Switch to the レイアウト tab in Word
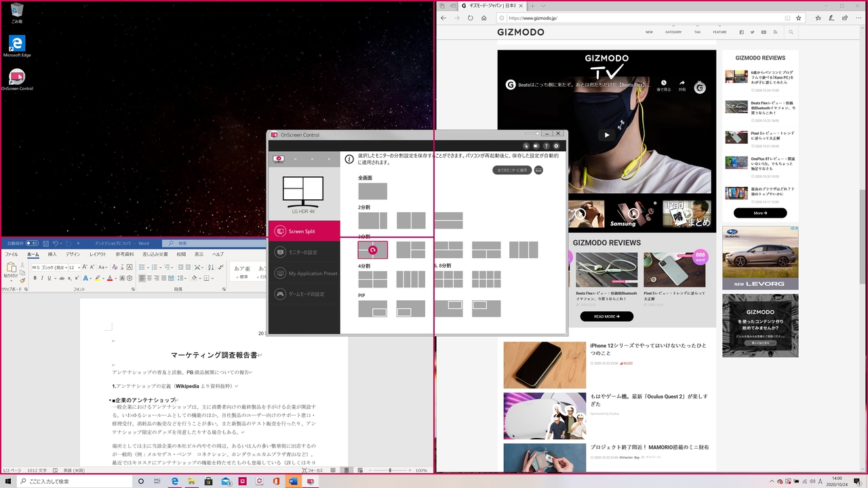Image resolution: width=868 pixels, height=488 pixels. tap(98, 254)
